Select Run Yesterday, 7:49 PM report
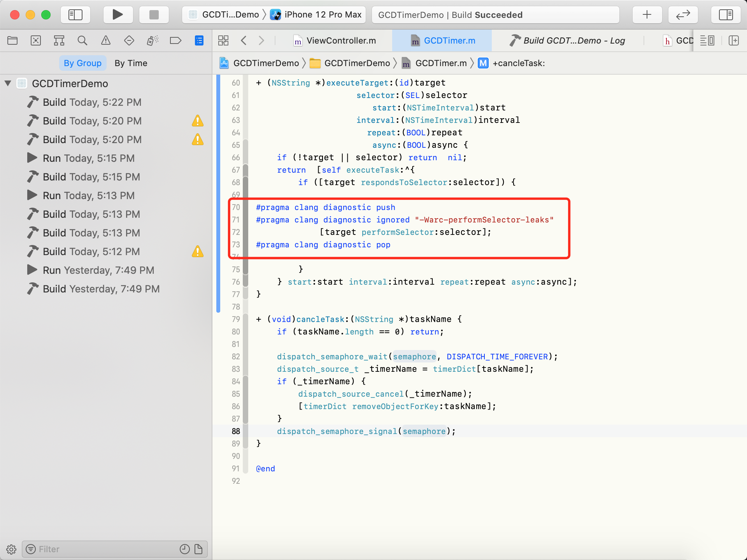 point(98,270)
